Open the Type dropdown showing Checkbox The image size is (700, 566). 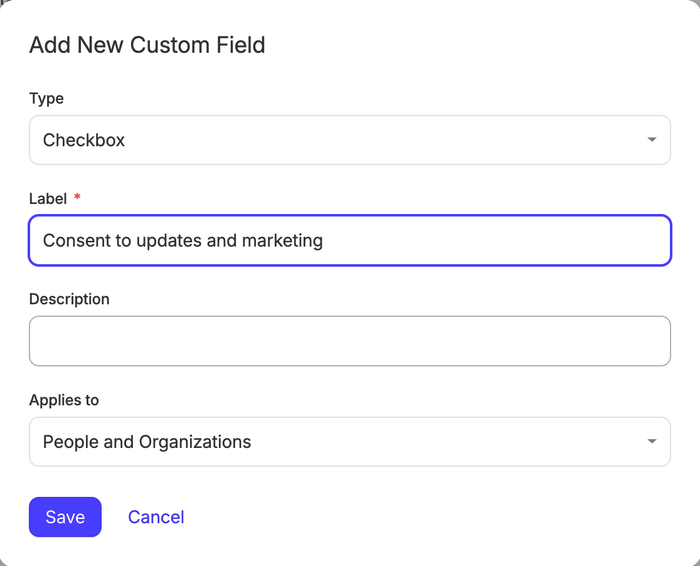[350, 140]
